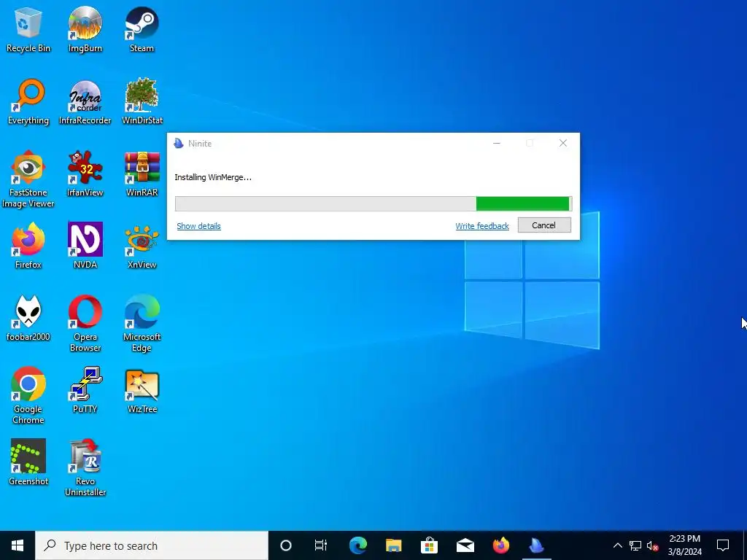The width and height of the screenshot is (747, 560).
Task: Select the Opera Browser desktop shortcut
Action: click(85, 324)
